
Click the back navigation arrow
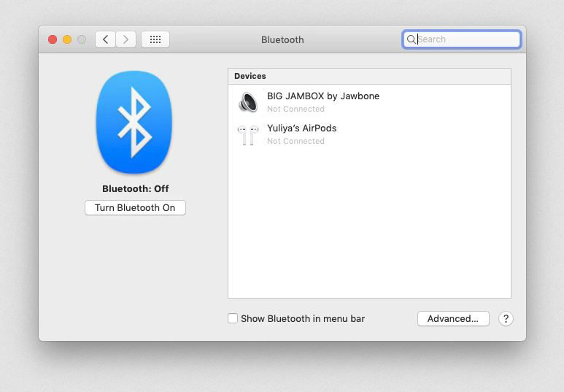105,39
